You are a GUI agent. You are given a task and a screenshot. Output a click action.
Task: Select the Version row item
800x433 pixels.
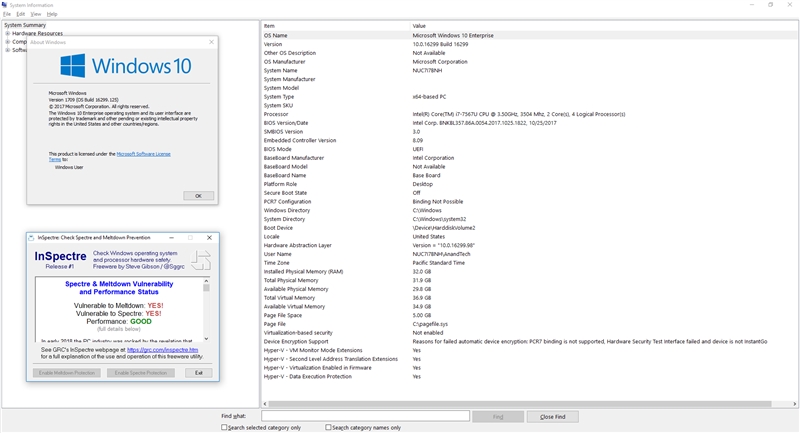pyautogui.click(x=530, y=44)
